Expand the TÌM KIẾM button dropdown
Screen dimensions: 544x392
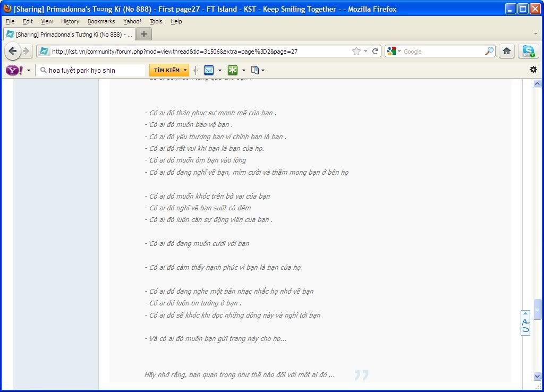click(185, 71)
